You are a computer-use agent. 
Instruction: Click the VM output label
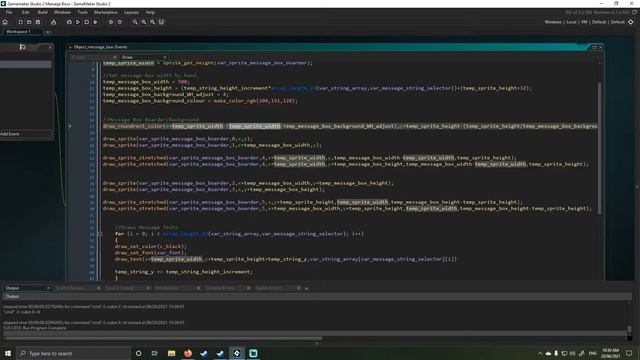[584, 22]
